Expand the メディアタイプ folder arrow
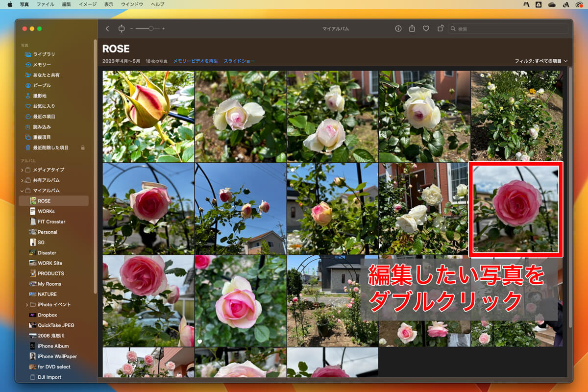Viewport: 588px width, 392px height. [22, 170]
